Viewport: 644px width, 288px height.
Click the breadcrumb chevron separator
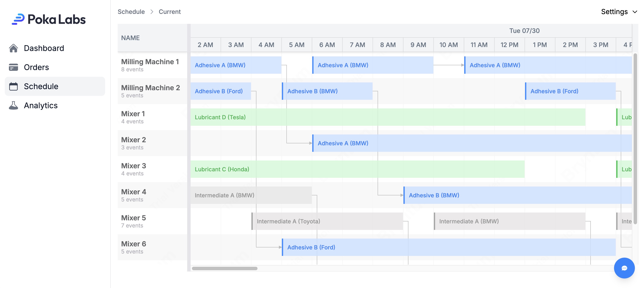(x=152, y=12)
